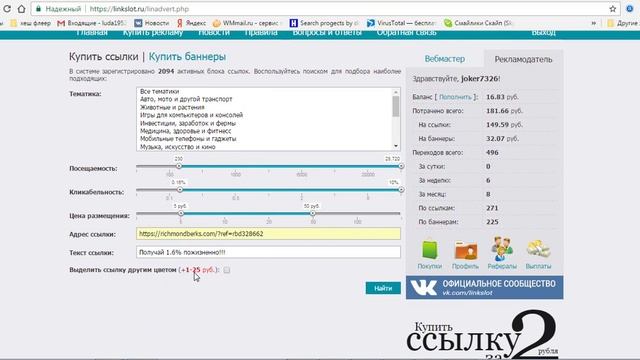Switch to the Вебмастер tab
The image size is (640, 360).
(444, 59)
